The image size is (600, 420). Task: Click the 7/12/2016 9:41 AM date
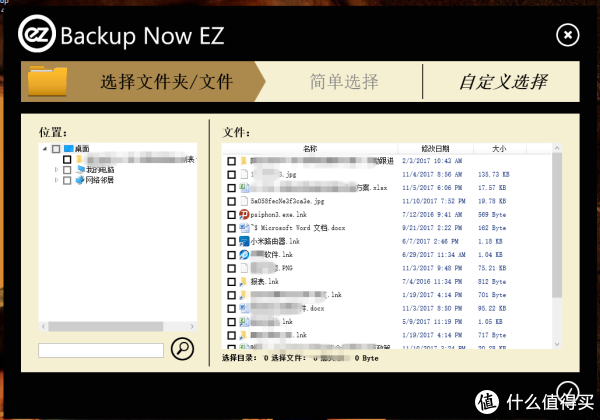(x=432, y=215)
